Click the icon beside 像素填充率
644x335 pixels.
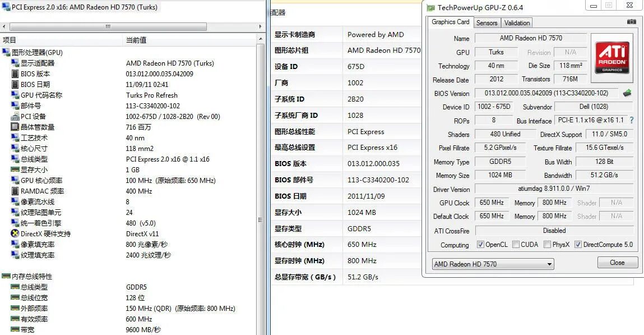[x=15, y=244]
